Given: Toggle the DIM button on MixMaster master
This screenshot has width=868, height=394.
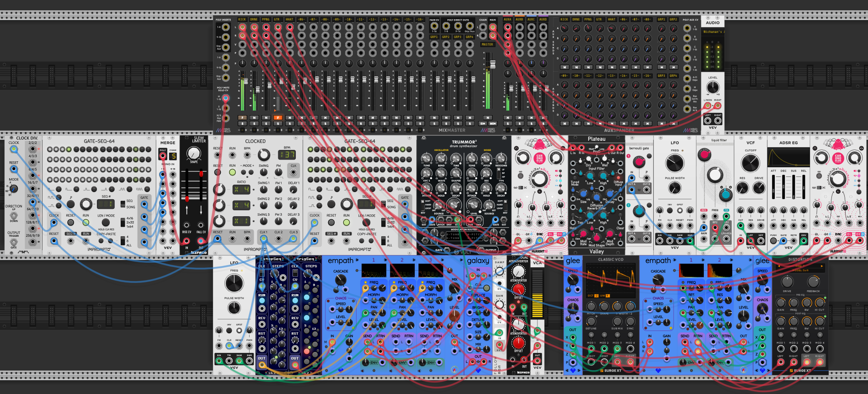Looking at the screenshot, I should (x=482, y=123).
